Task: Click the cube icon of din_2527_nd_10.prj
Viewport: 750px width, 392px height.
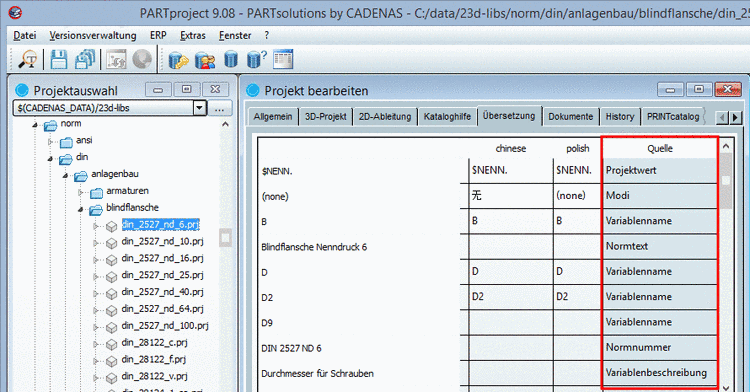Action: [111, 243]
